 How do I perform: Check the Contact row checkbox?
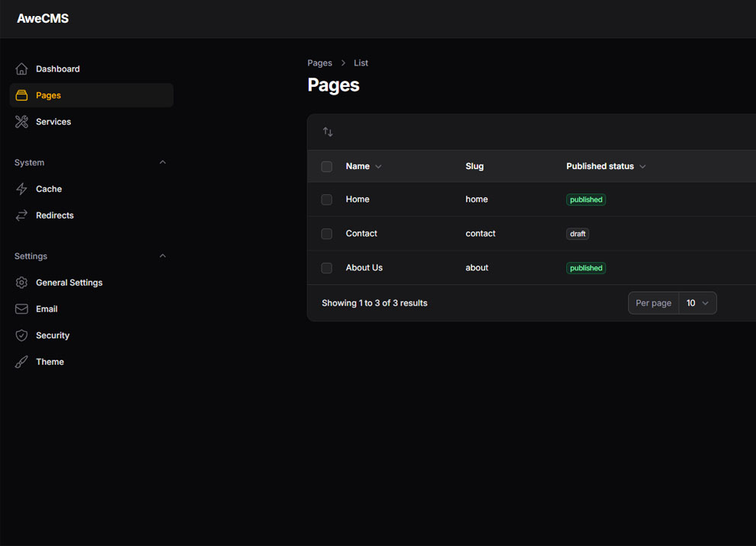pyautogui.click(x=326, y=234)
